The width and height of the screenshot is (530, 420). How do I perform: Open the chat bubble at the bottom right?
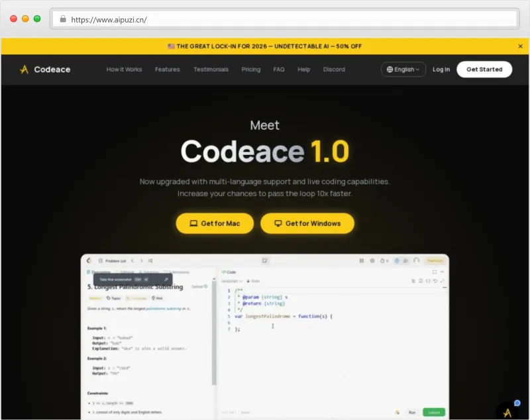point(517,403)
